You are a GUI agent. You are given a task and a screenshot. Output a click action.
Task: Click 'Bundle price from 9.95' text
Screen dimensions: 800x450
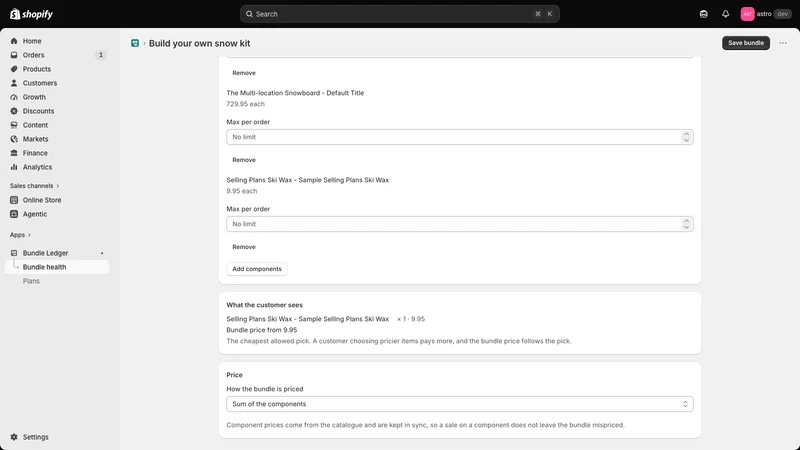(x=262, y=330)
